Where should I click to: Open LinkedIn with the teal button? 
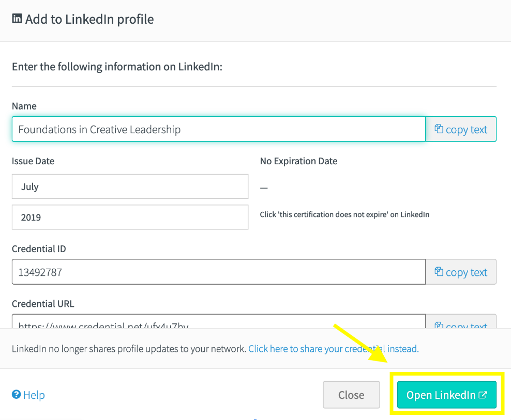pyautogui.click(x=446, y=395)
